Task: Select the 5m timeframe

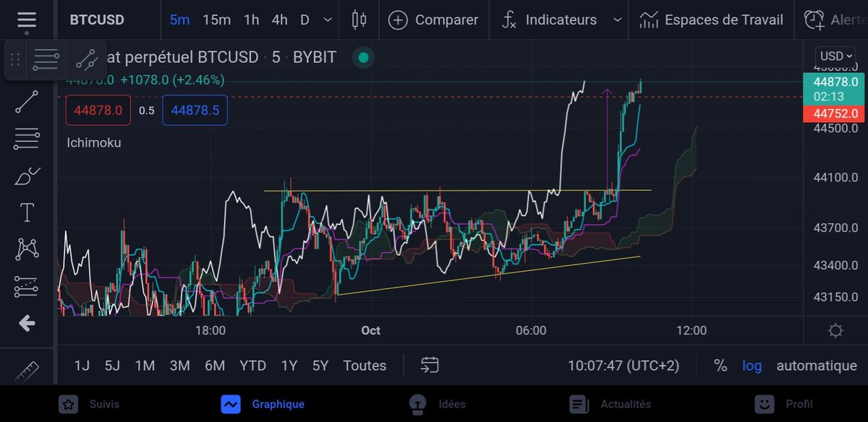Action: [179, 20]
